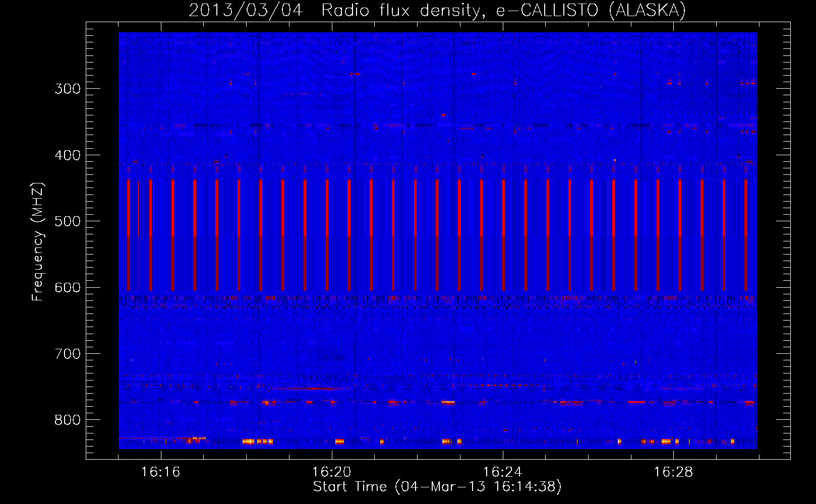The image size is (816, 504).
Task: Click the 'Start Time (04-Mar-13 16:14:38)' label
Action: point(437,487)
